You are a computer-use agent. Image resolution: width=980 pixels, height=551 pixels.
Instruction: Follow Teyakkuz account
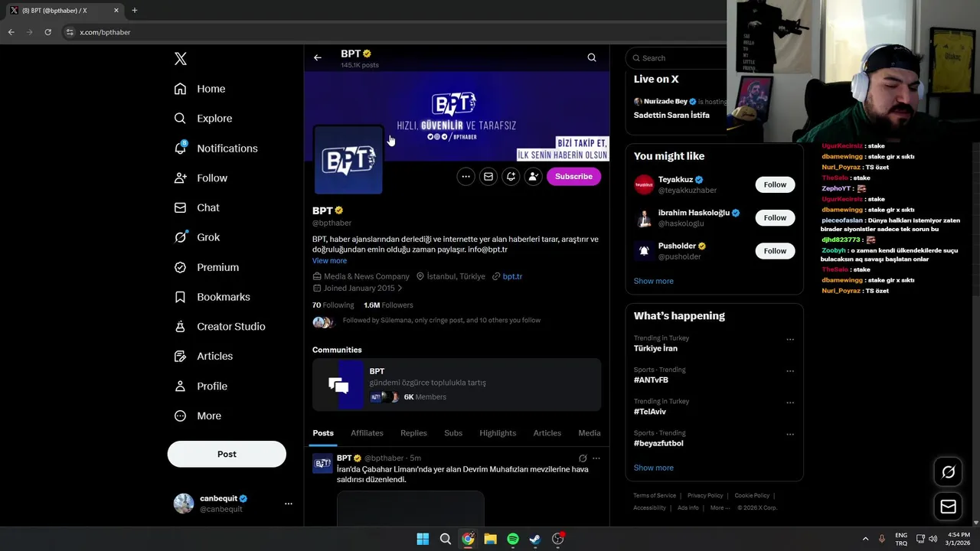(775, 184)
